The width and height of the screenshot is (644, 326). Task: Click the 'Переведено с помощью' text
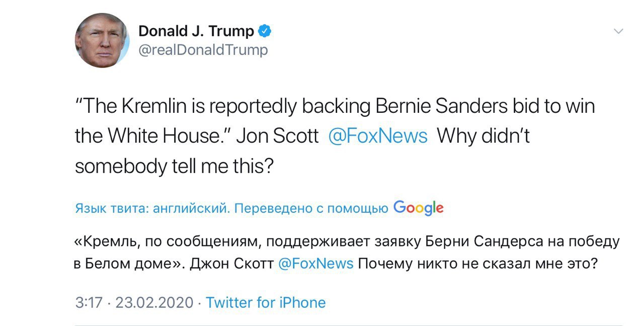coord(311,209)
